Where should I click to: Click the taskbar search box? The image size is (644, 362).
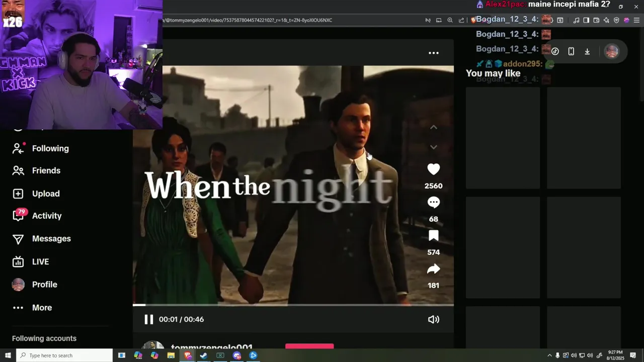pyautogui.click(x=64, y=355)
